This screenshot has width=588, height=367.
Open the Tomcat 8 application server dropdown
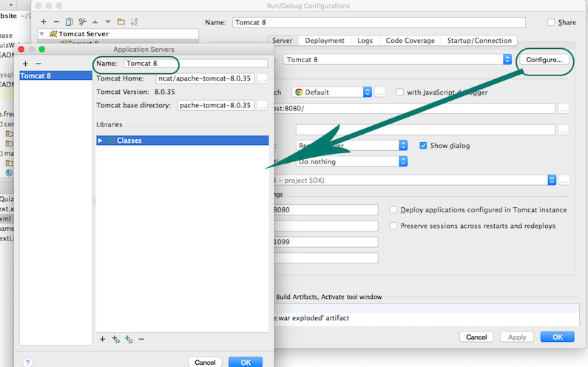point(397,59)
